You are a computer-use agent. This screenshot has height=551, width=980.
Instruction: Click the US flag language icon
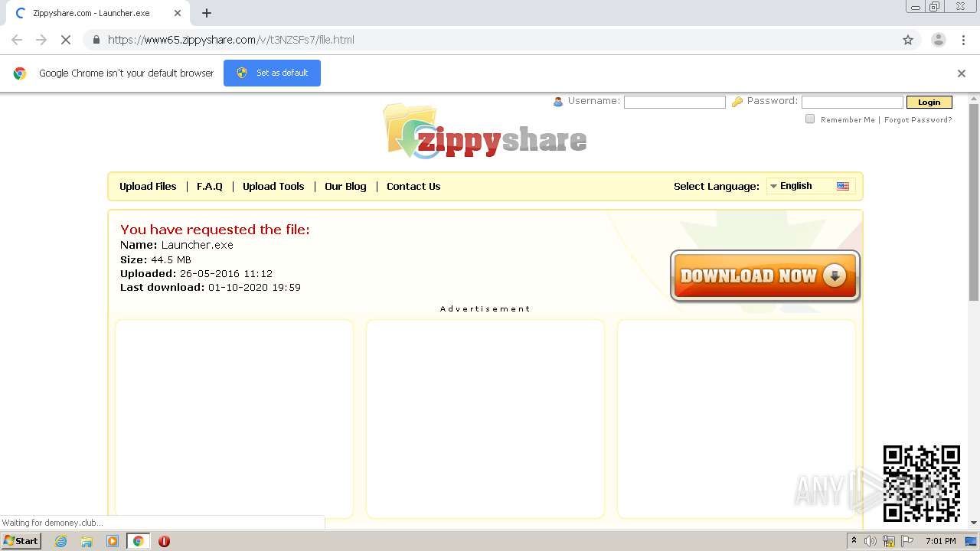(843, 186)
